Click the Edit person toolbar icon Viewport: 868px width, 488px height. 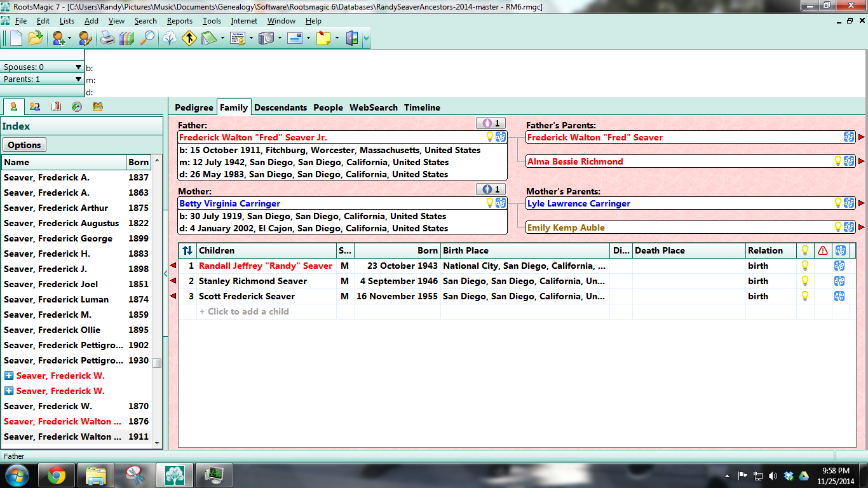pyautogui.click(x=85, y=38)
